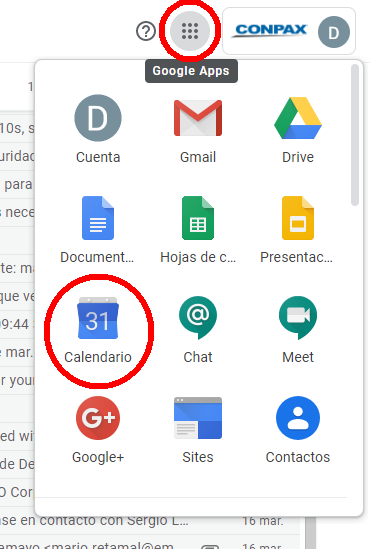Click the Gmail label text
The width and height of the screenshot is (370, 549).
click(x=198, y=157)
